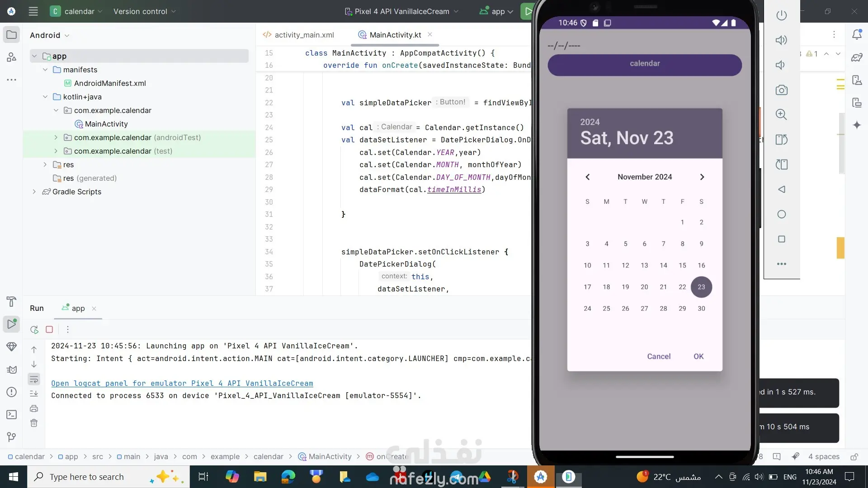
Task: Take an emulator screenshot with camera icon
Action: pos(781,90)
